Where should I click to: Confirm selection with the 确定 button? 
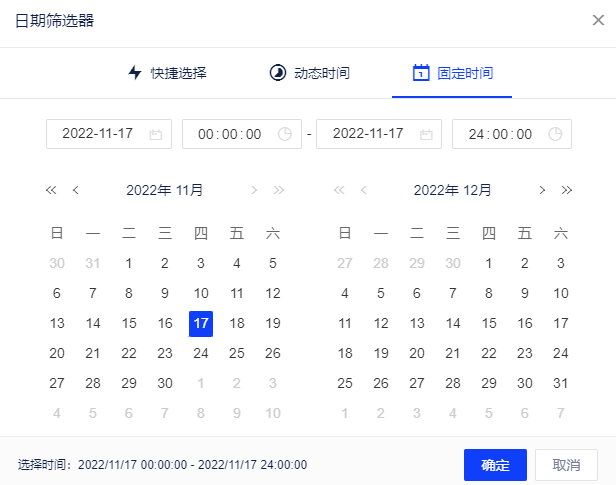click(495, 465)
